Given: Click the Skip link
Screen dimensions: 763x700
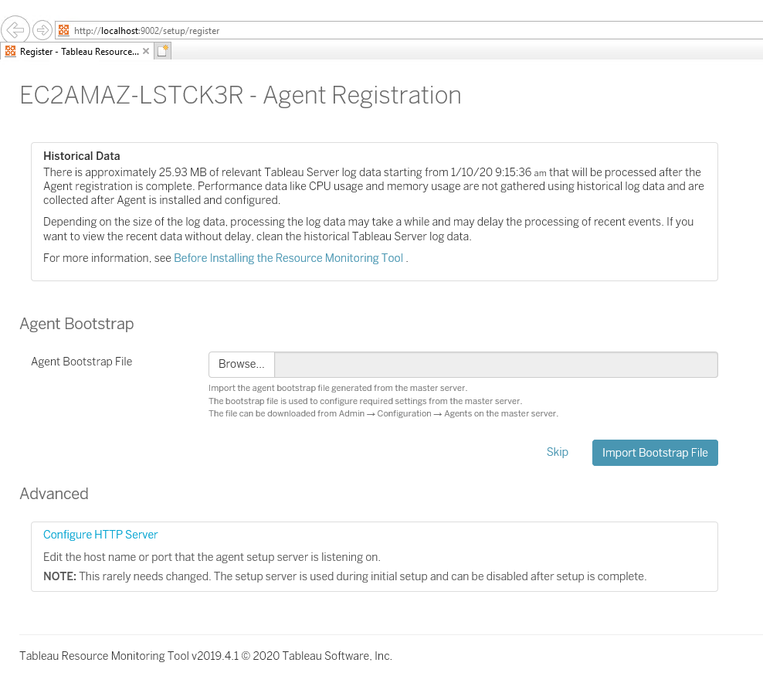Looking at the screenshot, I should 557,452.
